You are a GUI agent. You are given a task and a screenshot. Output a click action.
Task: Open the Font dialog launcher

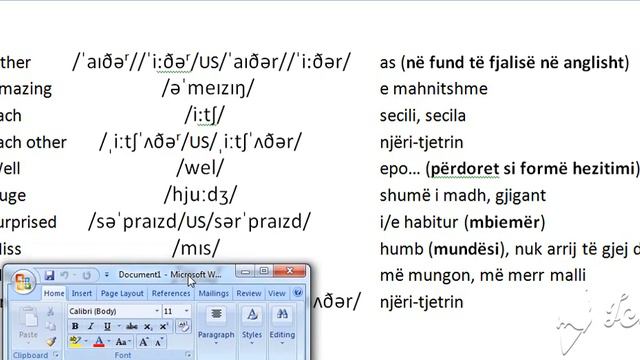188,355
